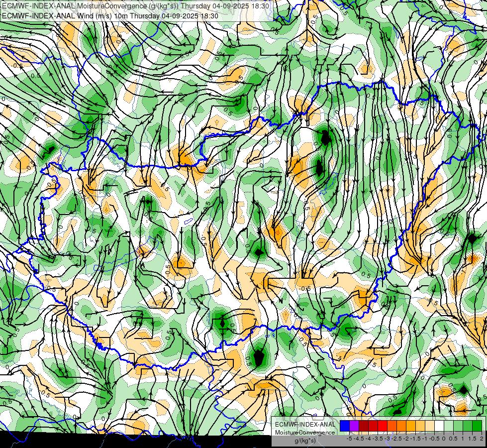The width and height of the screenshot is (487, 448).
Task: Click the '2' tick value ending the legend
Action: coord(482,439)
